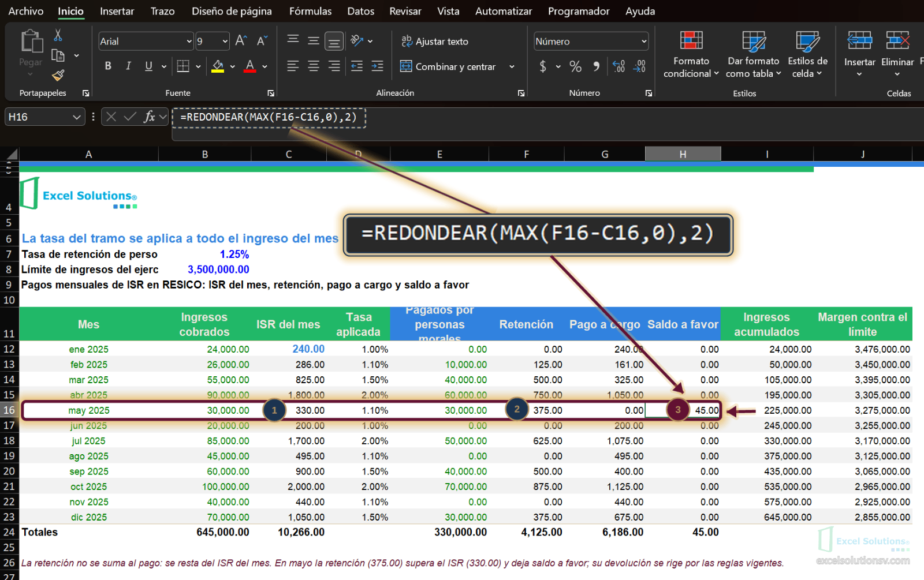Open the font size dropdown

tap(225, 41)
